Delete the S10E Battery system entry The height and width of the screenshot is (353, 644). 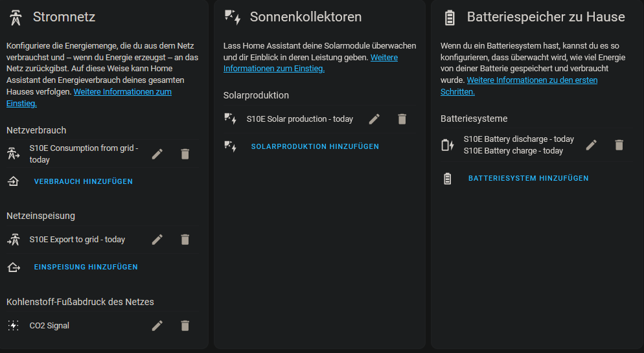pos(619,145)
